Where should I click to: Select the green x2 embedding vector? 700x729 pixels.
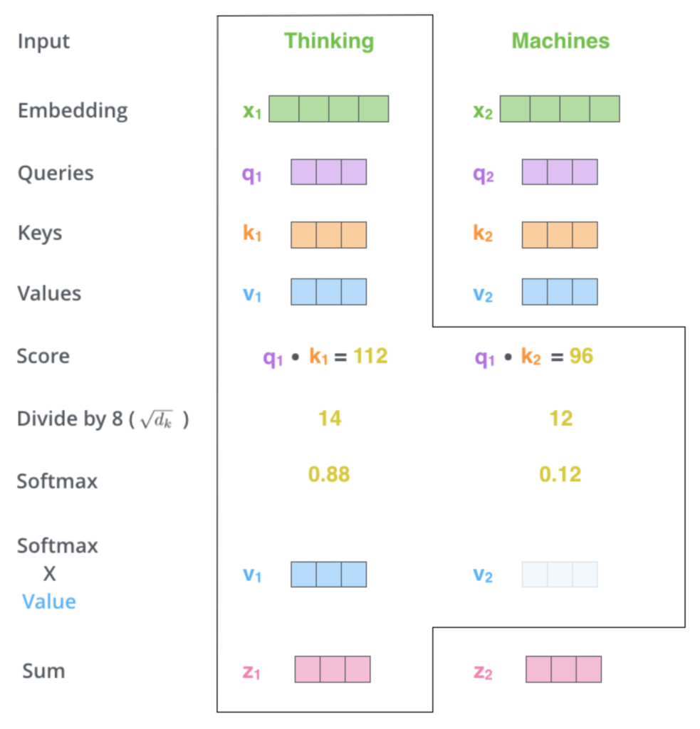[560, 109]
